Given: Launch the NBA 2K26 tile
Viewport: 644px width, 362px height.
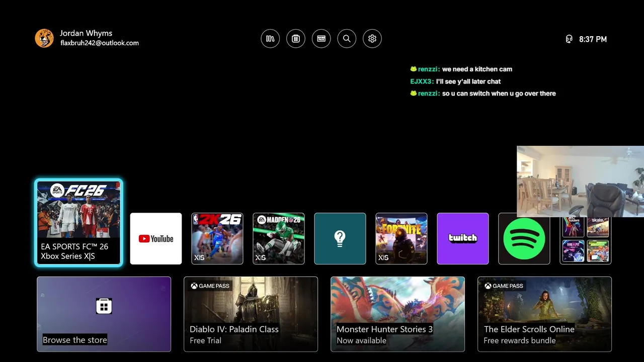Looking at the screenshot, I should coord(217,238).
